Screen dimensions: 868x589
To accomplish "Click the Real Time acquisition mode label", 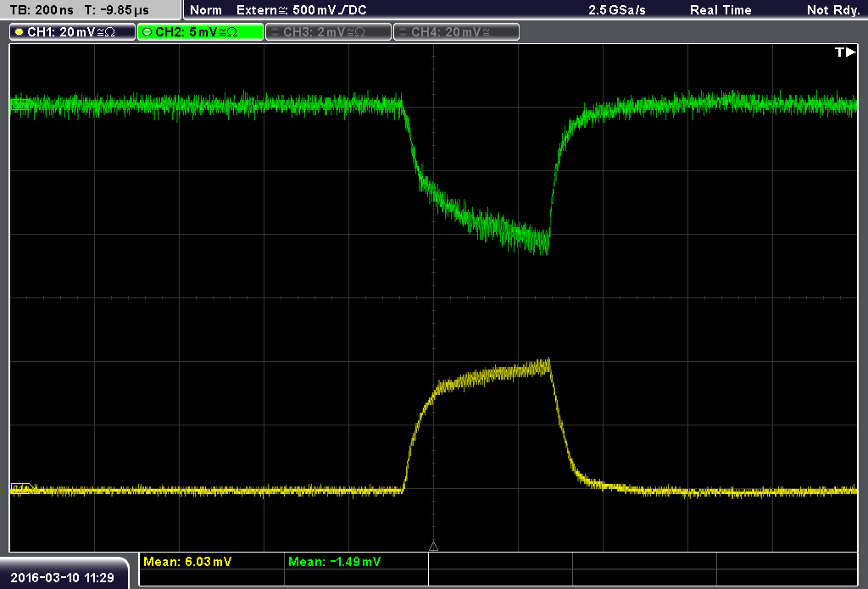I will click(x=721, y=10).
